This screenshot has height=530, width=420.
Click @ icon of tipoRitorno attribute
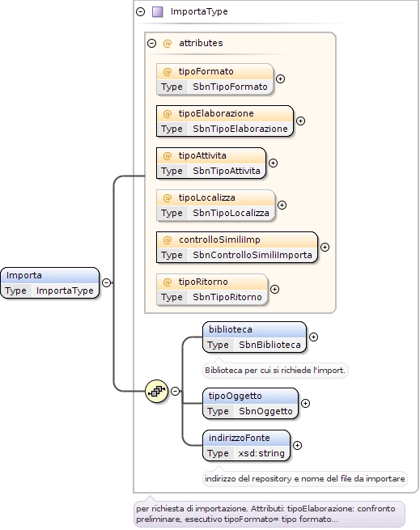168,282
